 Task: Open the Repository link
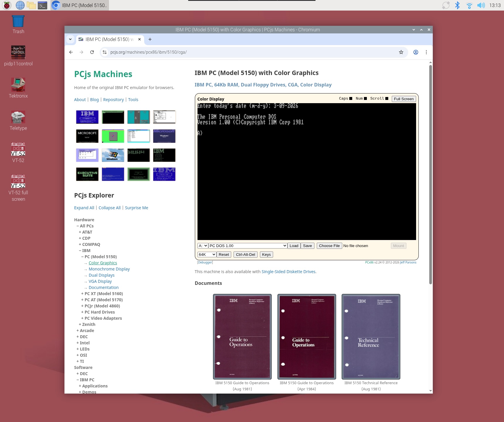point(113,100)
